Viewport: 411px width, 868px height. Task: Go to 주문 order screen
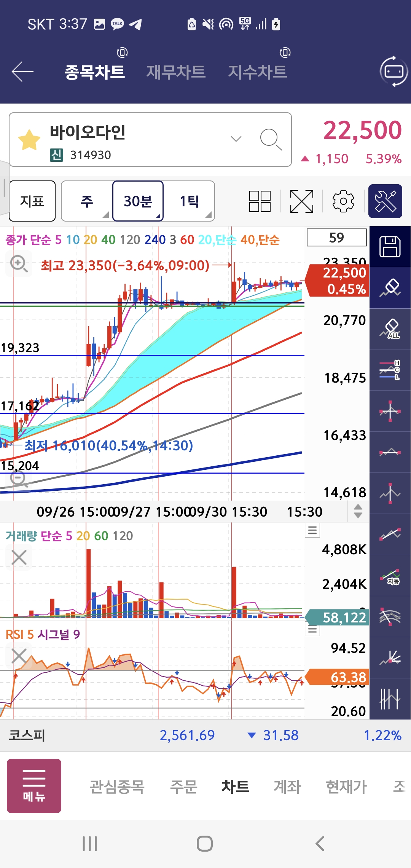click(x=183, y=787)
